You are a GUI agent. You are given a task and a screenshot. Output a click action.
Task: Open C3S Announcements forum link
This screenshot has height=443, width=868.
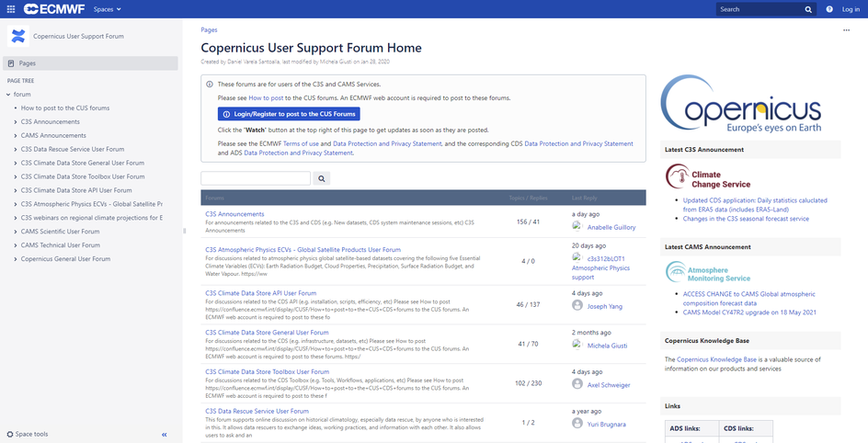(234, 214)
